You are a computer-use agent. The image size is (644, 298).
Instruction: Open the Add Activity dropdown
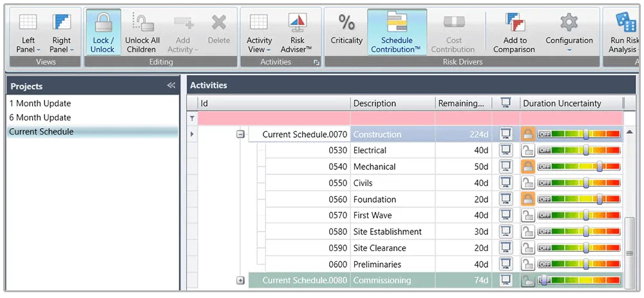183,33
